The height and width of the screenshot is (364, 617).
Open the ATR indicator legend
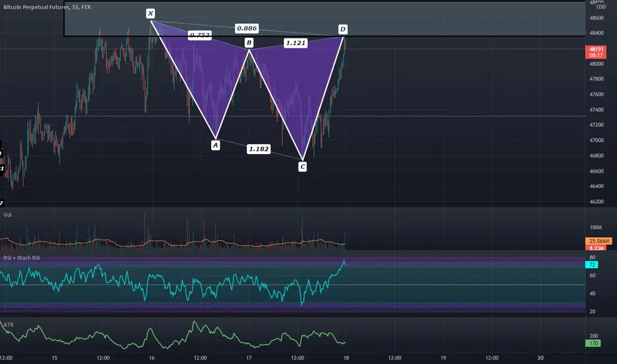(8, 325)
